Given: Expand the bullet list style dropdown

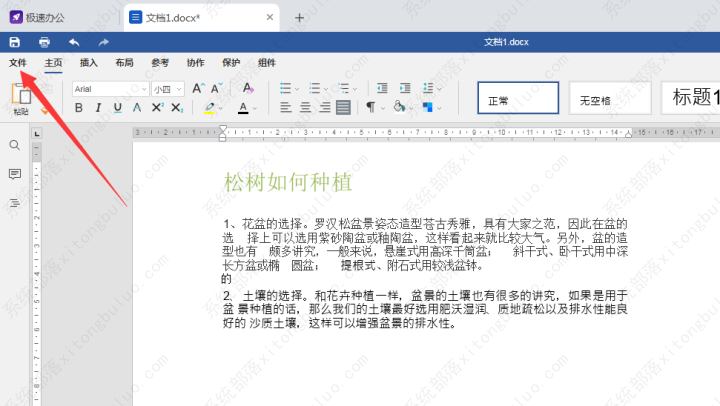Looking at the screenshot, I should [x=297, y=89].
